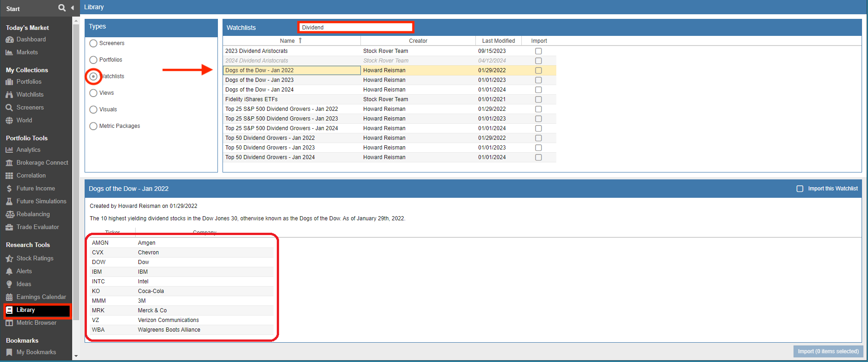Click the Creator column header
This screenshot has height=362, width=868.
point(418,41)
